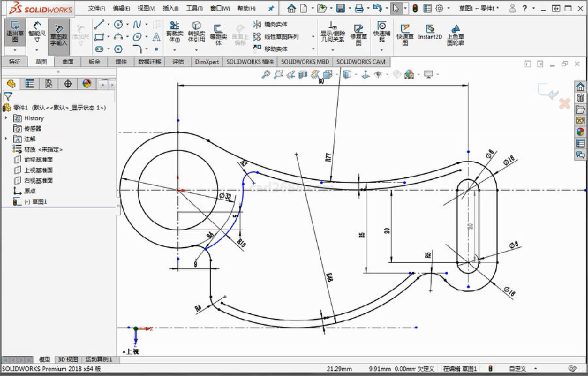Select 前视基准面 in the feature tree

pos(39,160)
